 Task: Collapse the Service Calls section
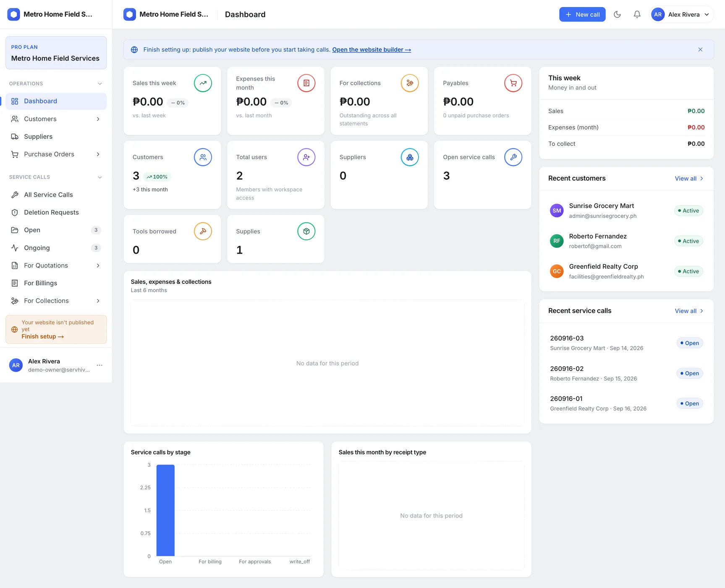[100, 177]
